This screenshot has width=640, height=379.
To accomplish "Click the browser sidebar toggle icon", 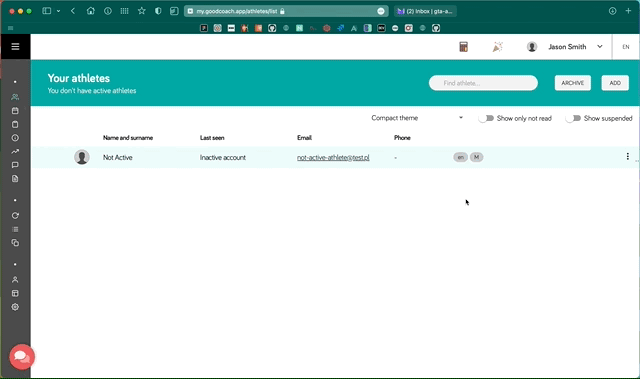I will click(47, 11).
